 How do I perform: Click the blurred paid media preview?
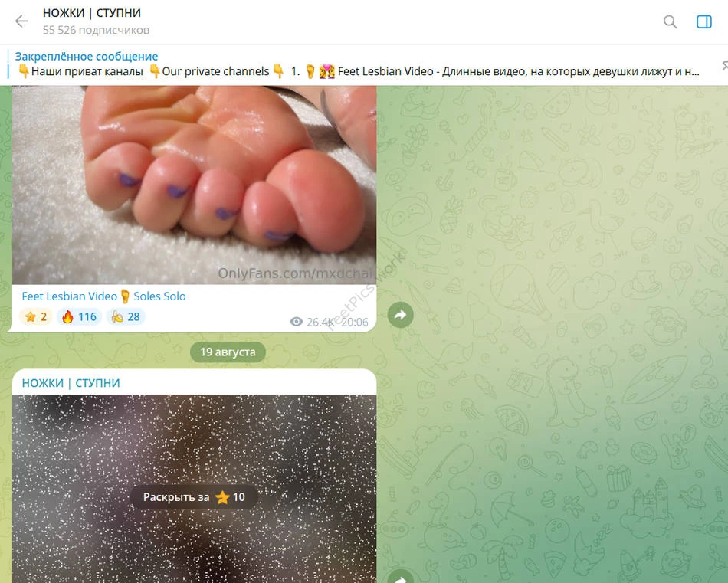194,488
